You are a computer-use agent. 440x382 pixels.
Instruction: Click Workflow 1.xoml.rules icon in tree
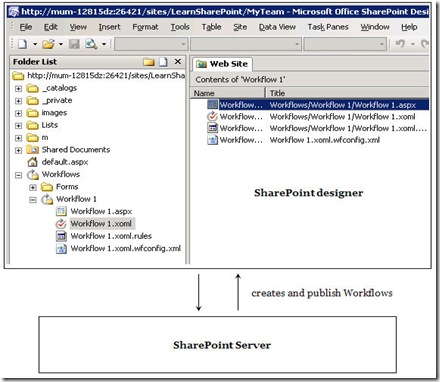coord(61,236)
